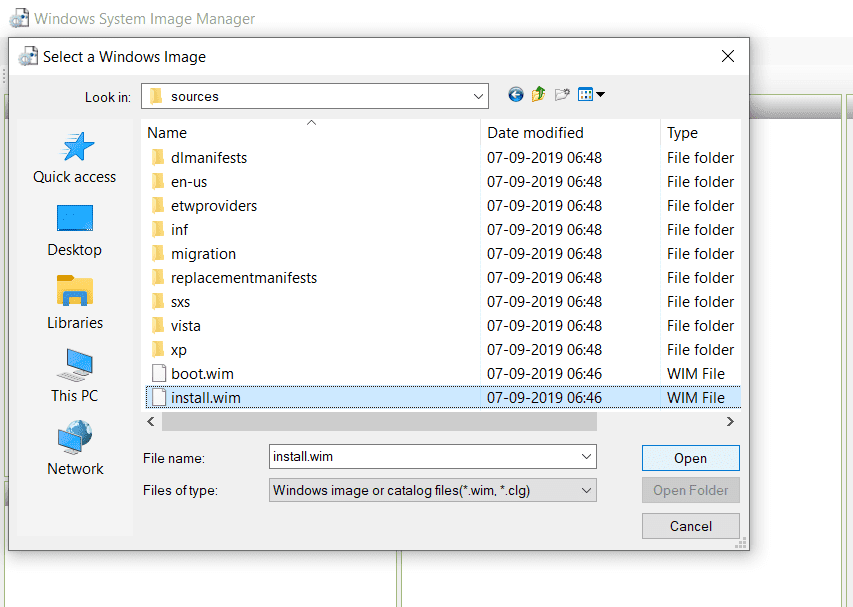Open Quick access in sidebar
853x607 pixels.
click(x=75, y=158)
